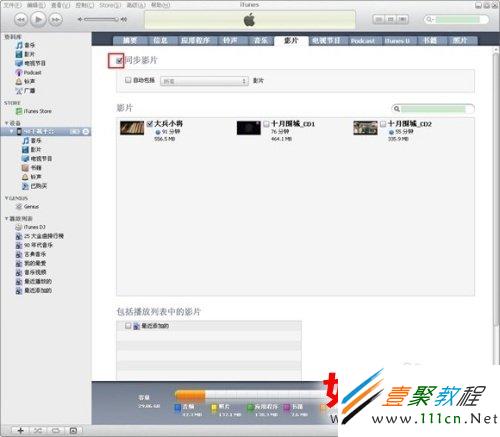
Task: Click the vertical scrollbar
Action: pyautogui.click(x=496, y=190)
